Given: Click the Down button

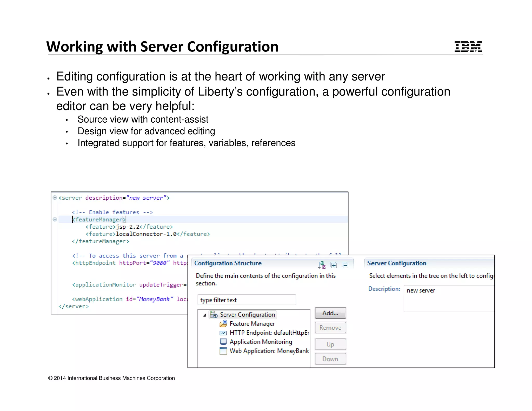Looking at the screenshot, I should coord(330,359).
